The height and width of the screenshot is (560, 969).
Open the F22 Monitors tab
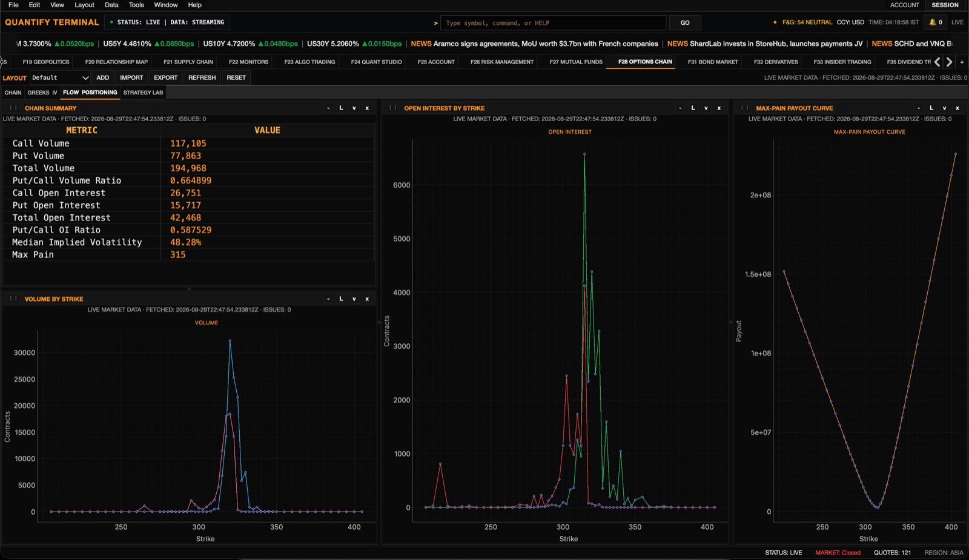tap(248, 62)
